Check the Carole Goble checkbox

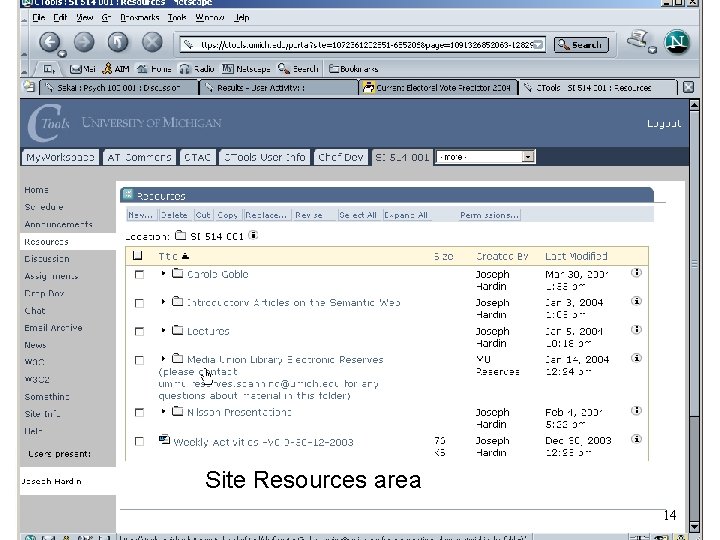click(x=139, y=275)
